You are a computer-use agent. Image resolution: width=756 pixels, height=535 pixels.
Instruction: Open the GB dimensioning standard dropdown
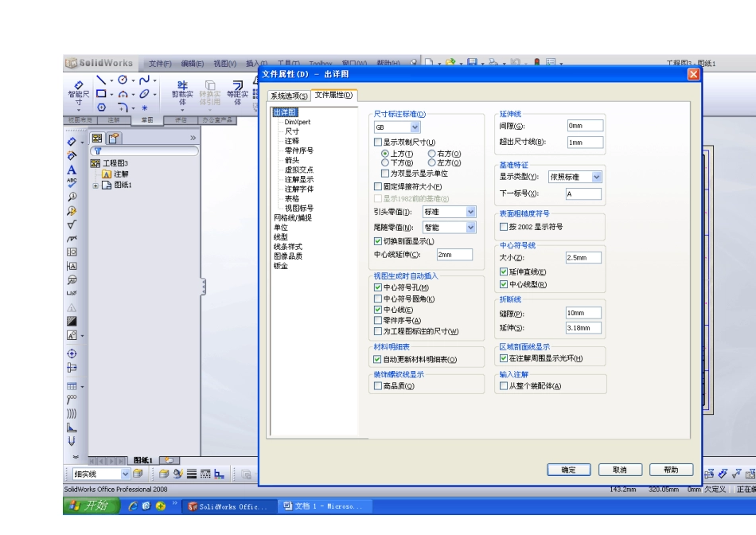(415, 127)
